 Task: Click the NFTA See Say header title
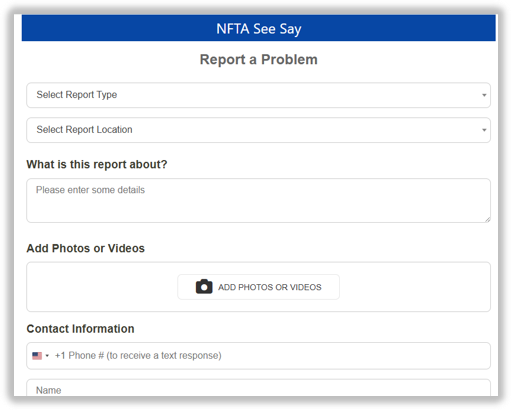pos(259,29)
